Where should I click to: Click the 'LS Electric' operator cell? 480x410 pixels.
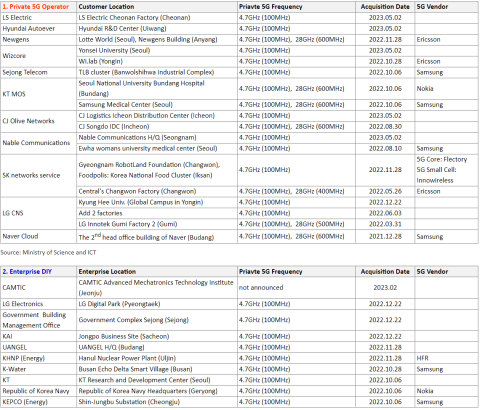click(39, 18)
